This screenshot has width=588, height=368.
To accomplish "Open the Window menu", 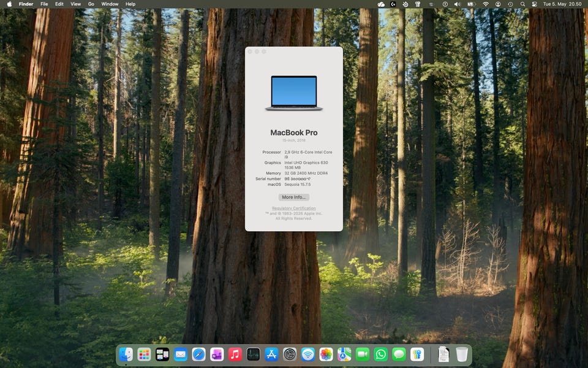I will [110, 4].
